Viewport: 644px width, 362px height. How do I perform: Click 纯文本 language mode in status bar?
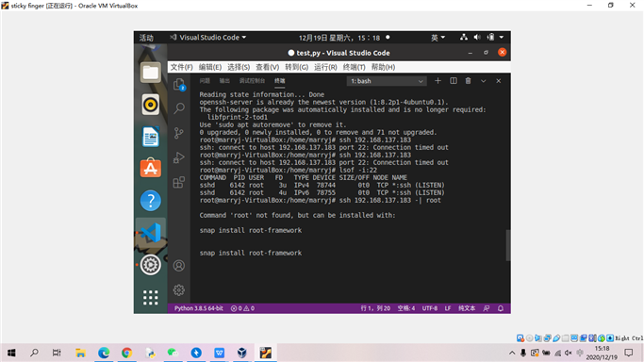pos(467,308)
